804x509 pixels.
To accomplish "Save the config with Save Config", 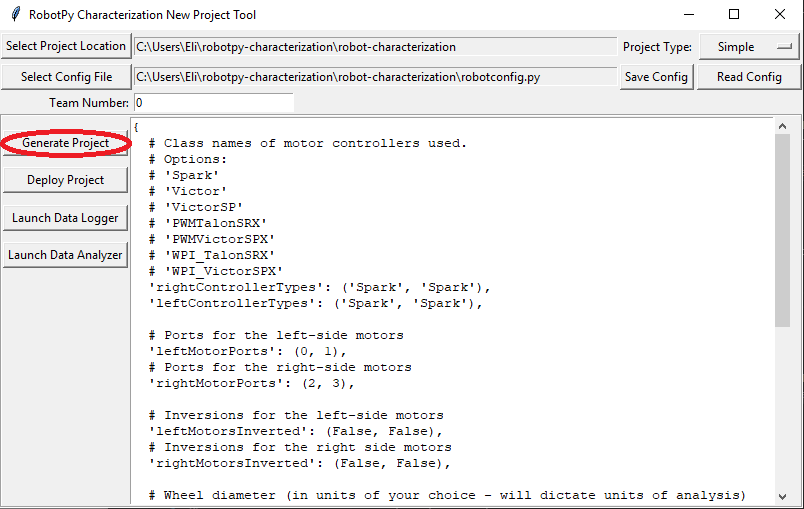I will 656,77.
